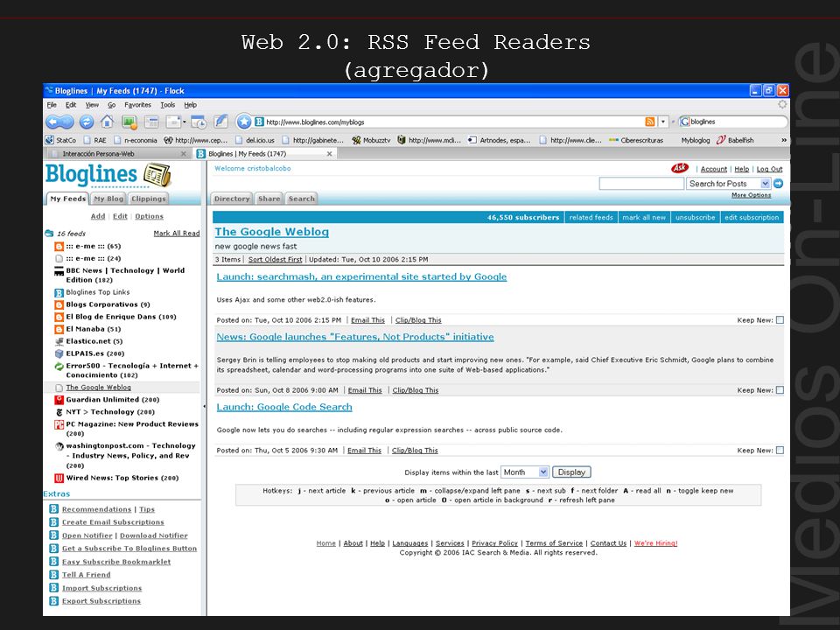Viewport: 840px width, 630px height.
Task: Open the blog editor quill icon
Action: tap(220, 122)
